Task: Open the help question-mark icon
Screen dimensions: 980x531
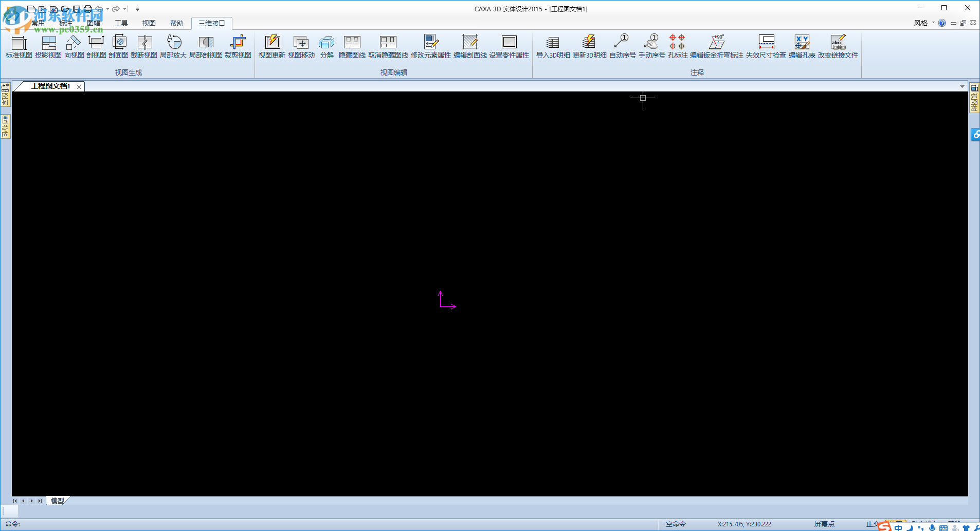Action: (x=942, y=23)
